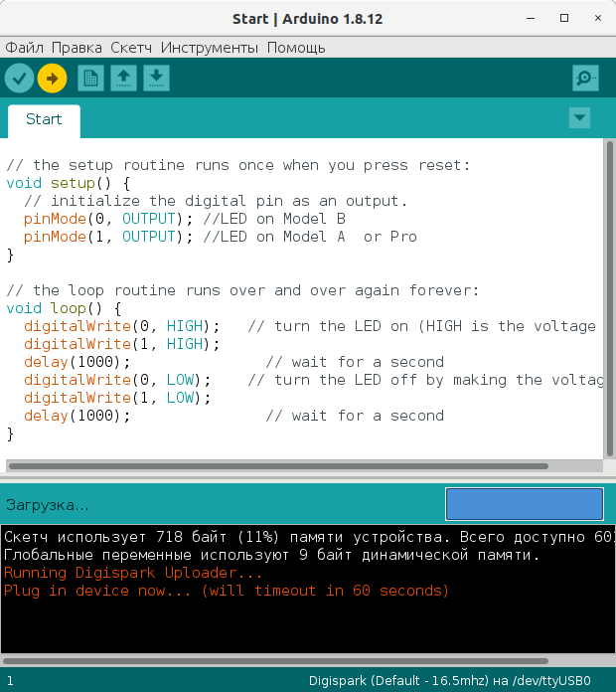
Task: Click the 'the setup routine runs once' comment
Action: click(238, 165)
